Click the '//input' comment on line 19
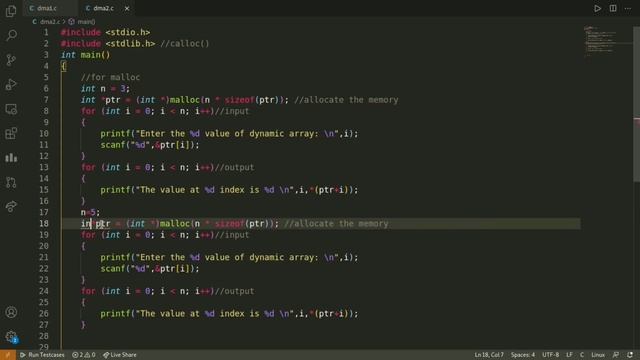The image size is (640, 360). (231, 235)
